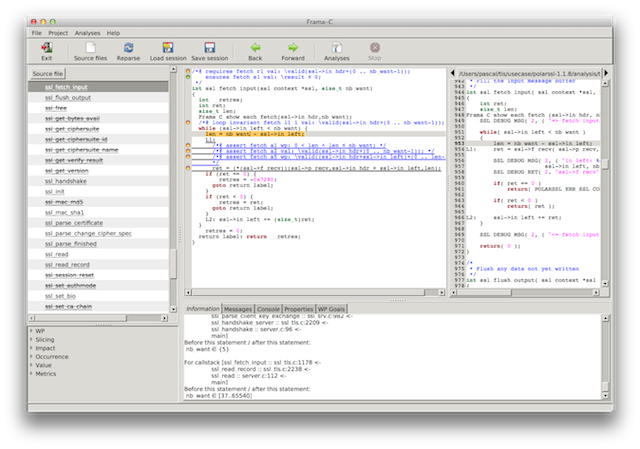The width and height of the screenshot is (640, 449).
Task: Select ssl_get_version in function list
Action: (x=98, y=171)
